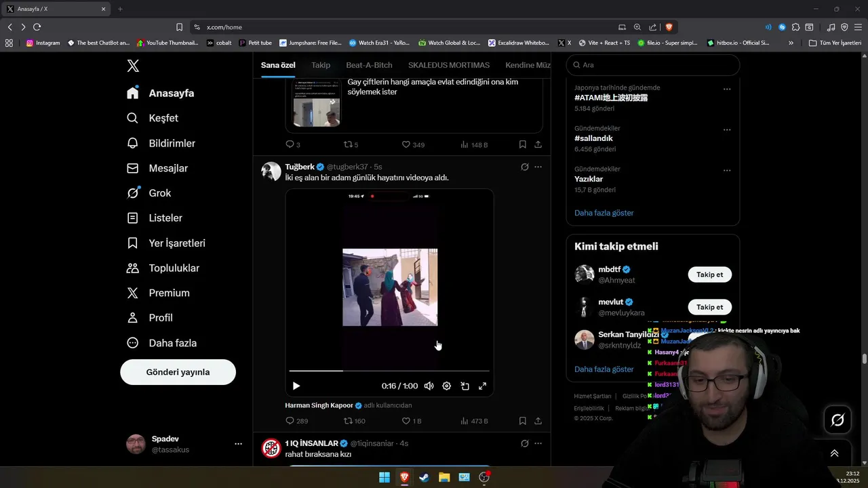Open Grok icon on Tuğberk's post
The image size is (868, 488).
coord(524,167)
